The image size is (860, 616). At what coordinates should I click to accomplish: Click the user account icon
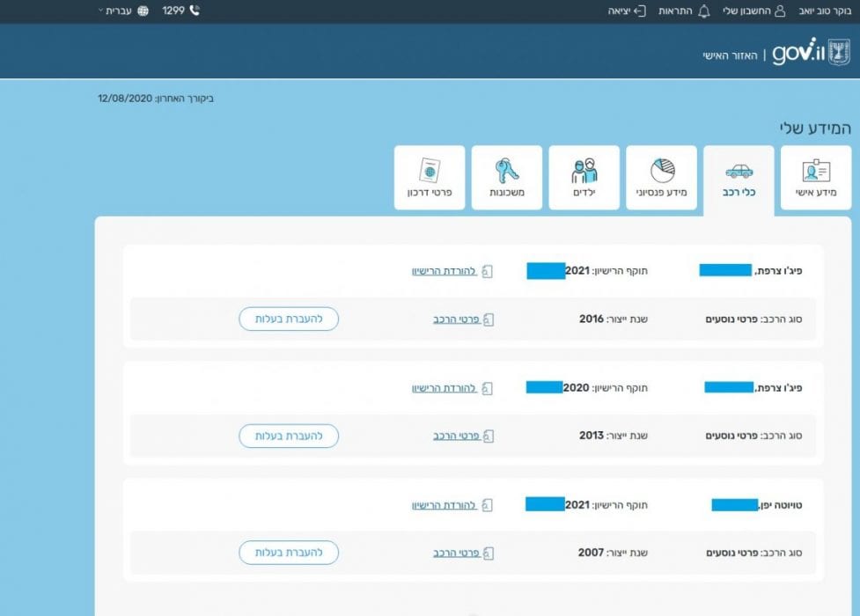[780, 11]
